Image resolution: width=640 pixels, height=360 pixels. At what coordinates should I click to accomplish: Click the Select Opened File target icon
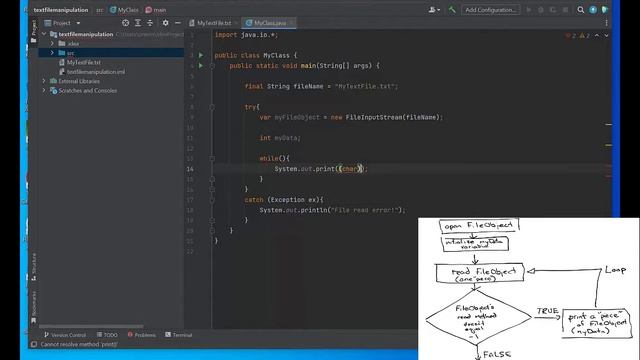pos(126,23)
